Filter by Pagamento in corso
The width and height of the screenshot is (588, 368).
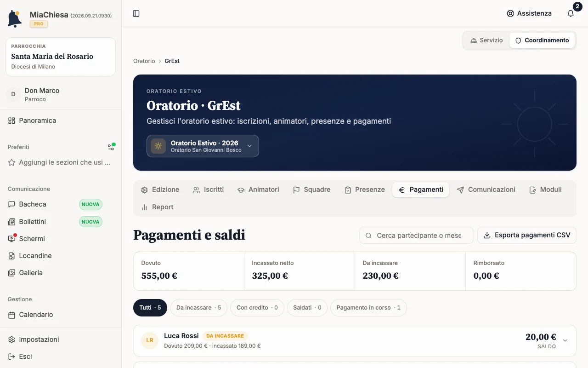[x=368, y=308]
